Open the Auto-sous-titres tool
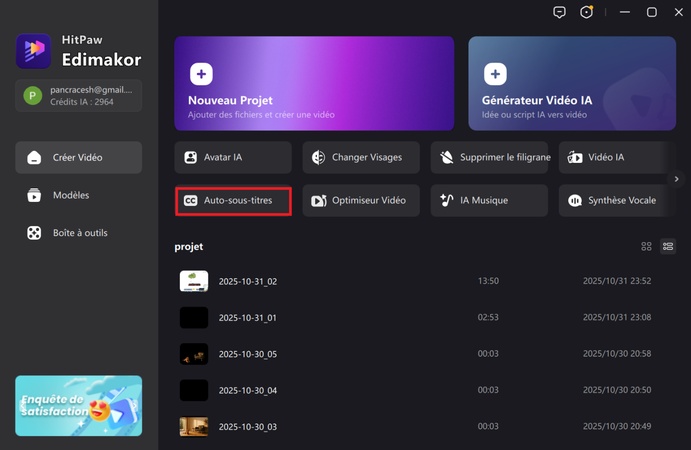 (233, 201)
